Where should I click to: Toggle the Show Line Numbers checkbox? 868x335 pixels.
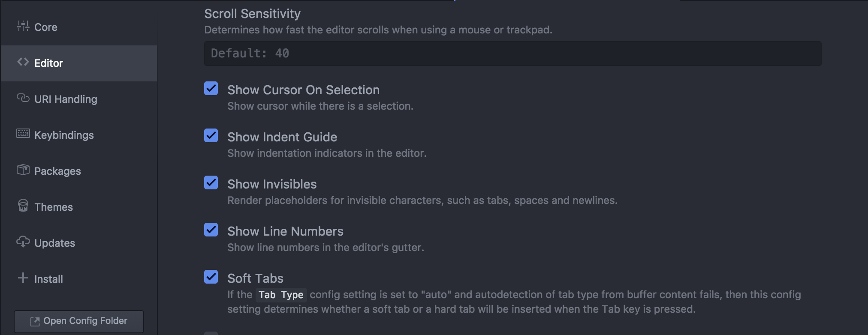[211, 230]
